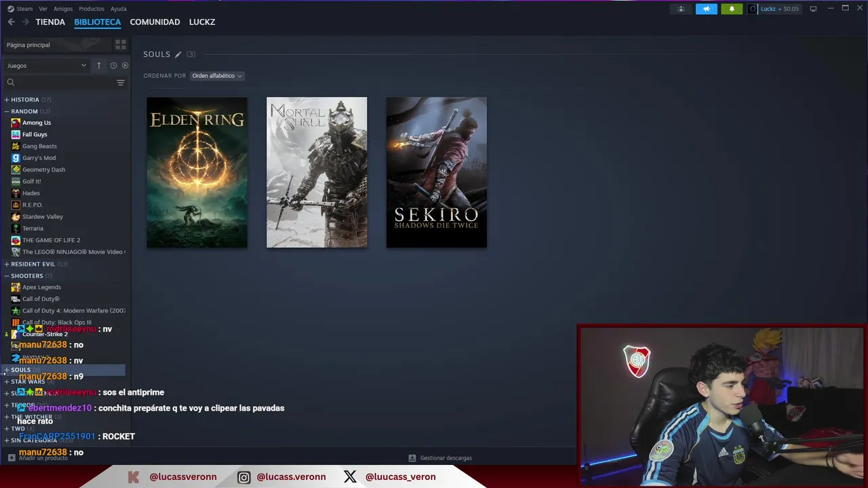Open the Juegos filter dropdown
The width and height of the screenshot is (868, 488).
(47, 66)
